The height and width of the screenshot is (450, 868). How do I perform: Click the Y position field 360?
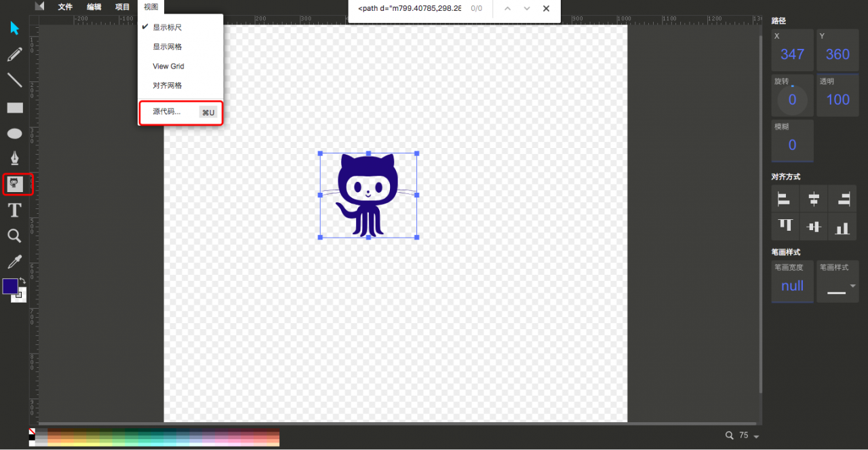tap(838, 50)
